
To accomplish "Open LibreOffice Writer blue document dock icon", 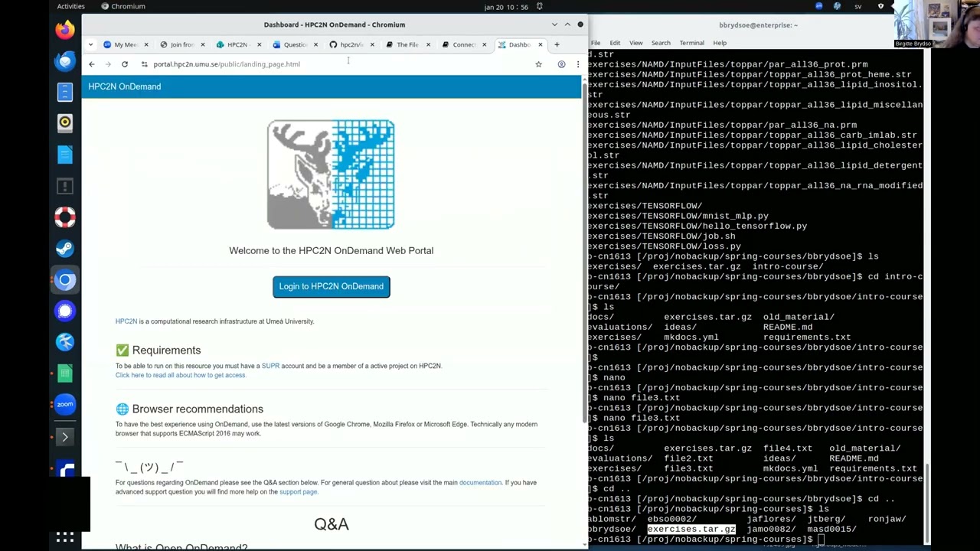I will click(65, 155).
